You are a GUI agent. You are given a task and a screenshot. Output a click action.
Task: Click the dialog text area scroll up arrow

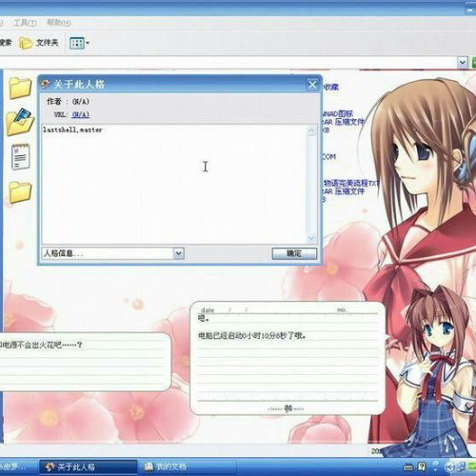tap(311, 130)
